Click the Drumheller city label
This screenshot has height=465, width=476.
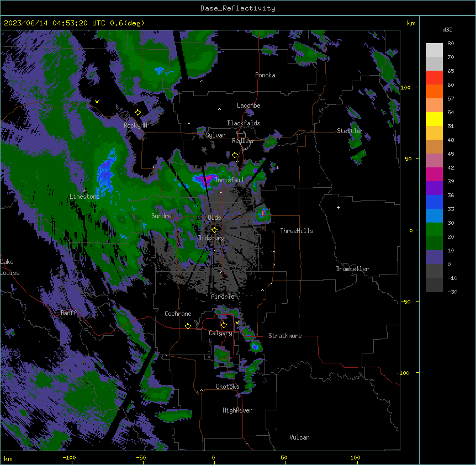click(x=352, y=269)
